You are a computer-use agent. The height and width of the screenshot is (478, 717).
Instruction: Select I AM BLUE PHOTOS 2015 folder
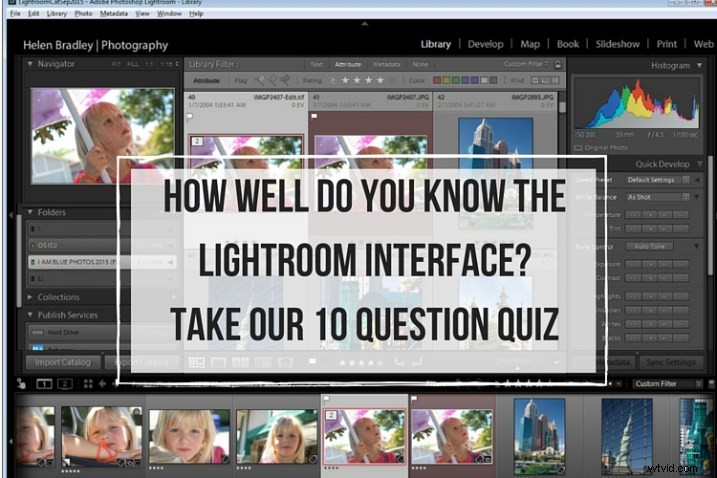pos(102,262)
